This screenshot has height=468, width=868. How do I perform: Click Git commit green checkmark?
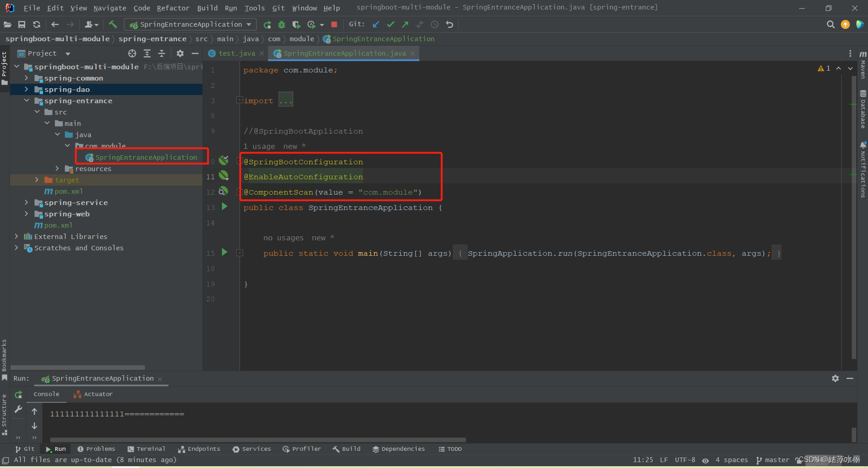tap(390, 24)
